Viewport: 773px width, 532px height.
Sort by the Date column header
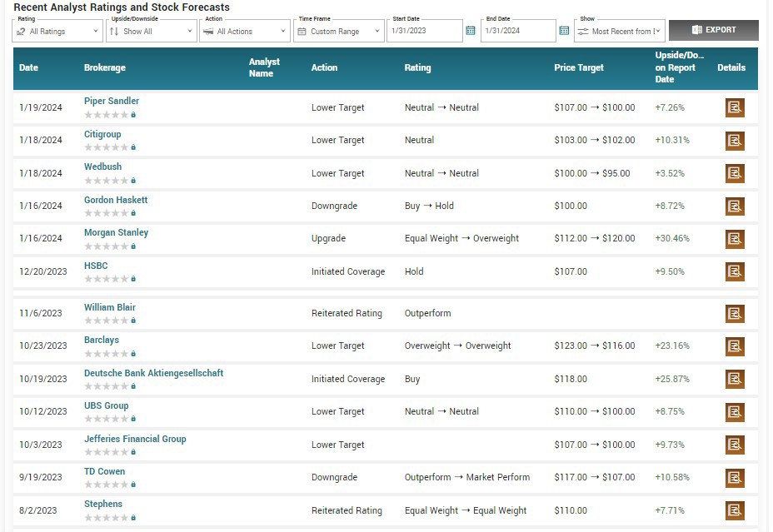(28, 67)
